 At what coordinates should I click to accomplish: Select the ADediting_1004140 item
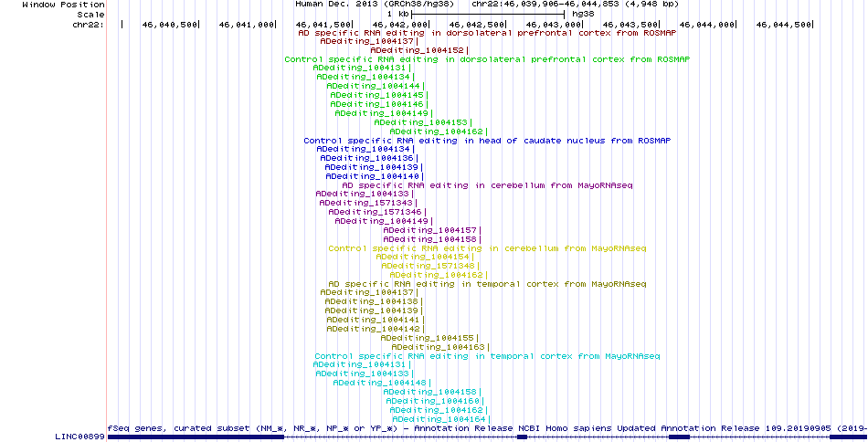pos(375,176)
